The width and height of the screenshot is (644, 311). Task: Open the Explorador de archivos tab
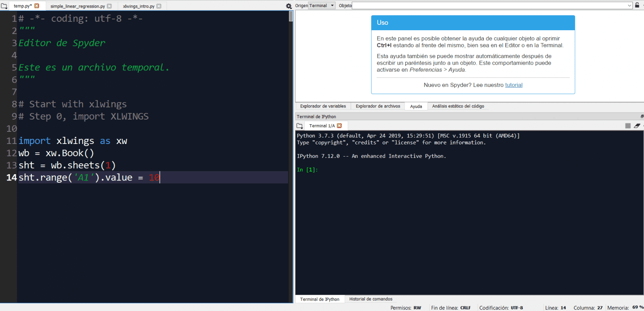377,106
